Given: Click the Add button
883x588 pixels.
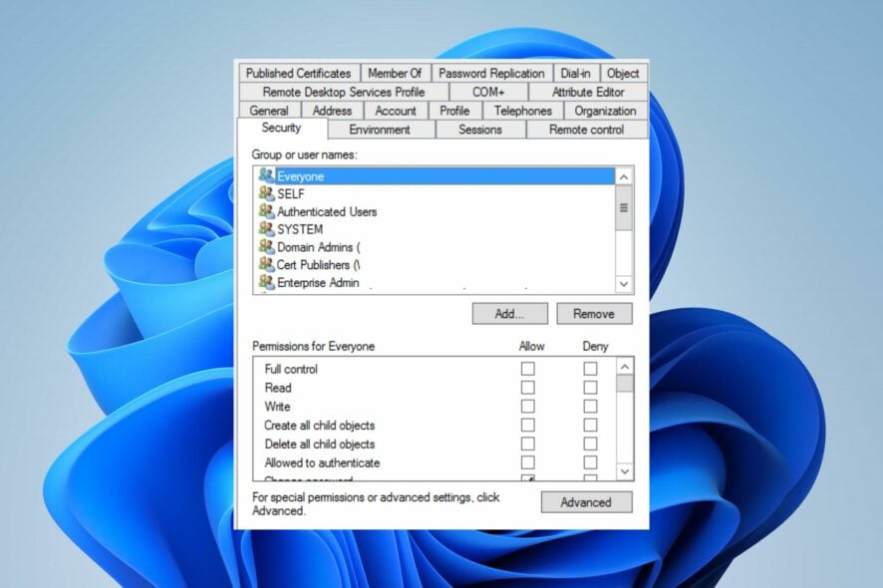Looking at the screenshot, I should 508,313.
